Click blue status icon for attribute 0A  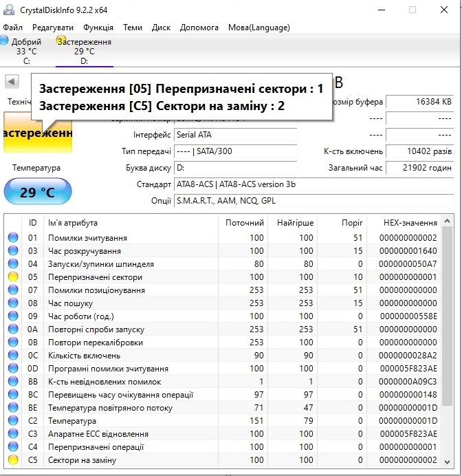pyautogui.click(x=13, y=329)
